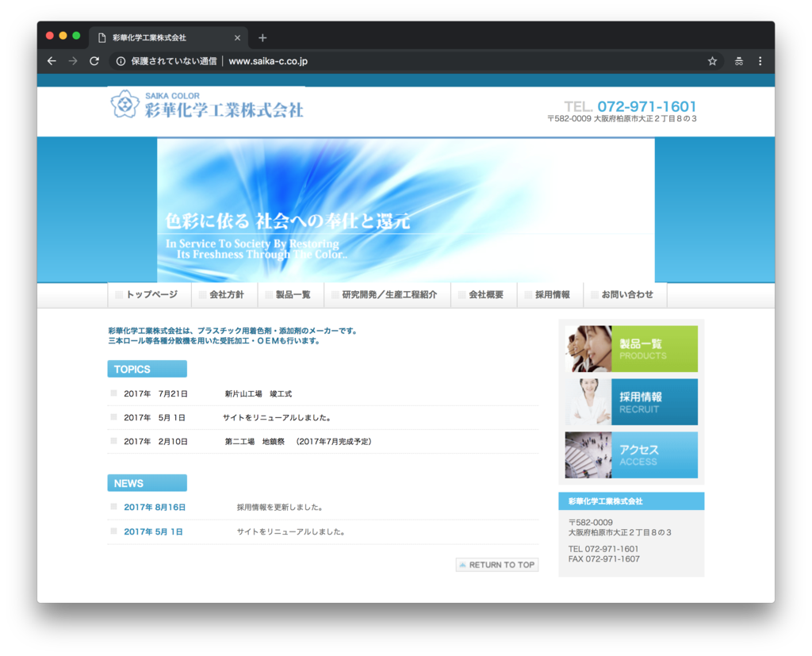Click the browser back arrow

click(52, 61)
